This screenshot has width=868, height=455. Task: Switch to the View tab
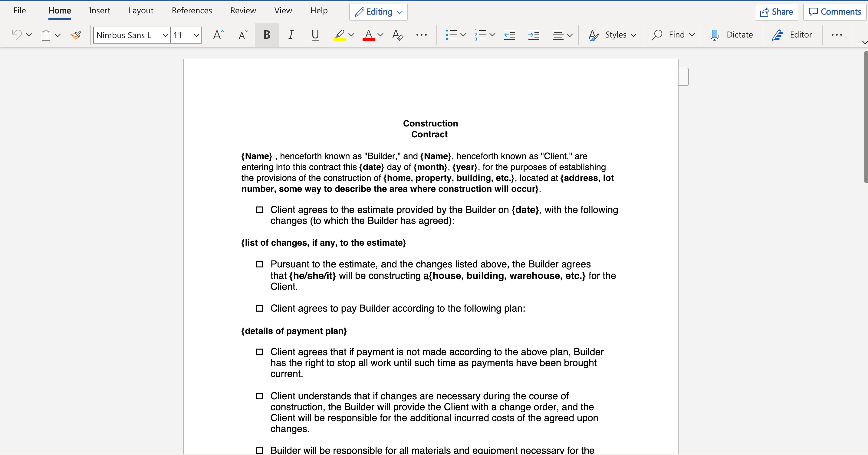tap(283, 11)
